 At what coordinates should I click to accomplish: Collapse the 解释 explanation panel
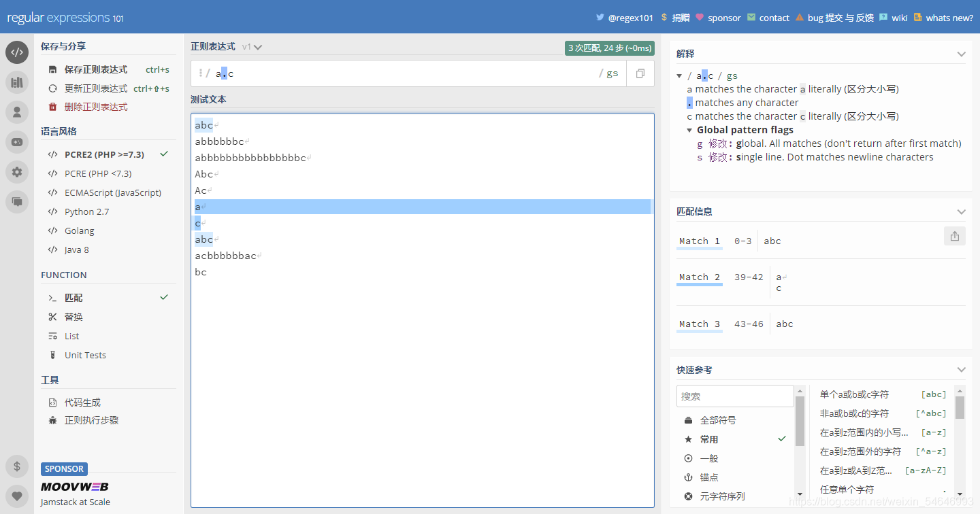961,54
